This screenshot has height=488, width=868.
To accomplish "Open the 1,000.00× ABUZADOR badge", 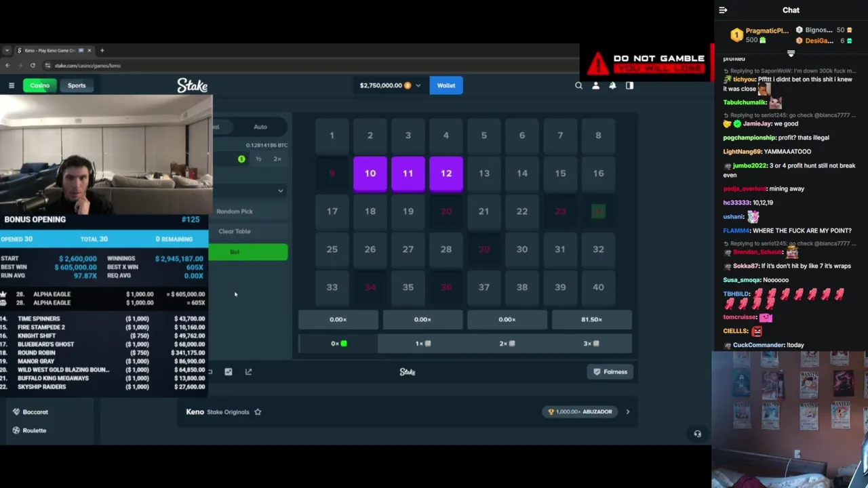I will point(580,411).
